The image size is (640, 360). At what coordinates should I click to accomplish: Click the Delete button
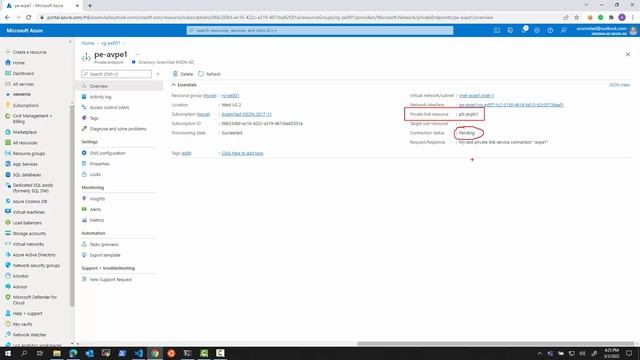point(182,74)
